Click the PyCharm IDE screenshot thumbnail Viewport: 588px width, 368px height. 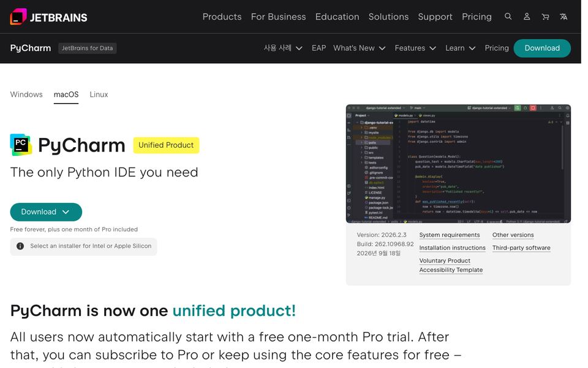(x=458, y=164)
